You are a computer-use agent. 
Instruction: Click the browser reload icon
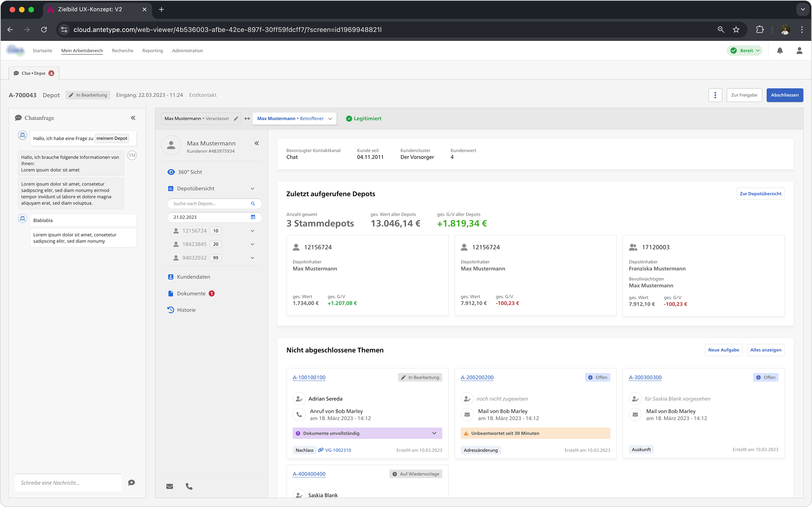(x=44, y=30)
